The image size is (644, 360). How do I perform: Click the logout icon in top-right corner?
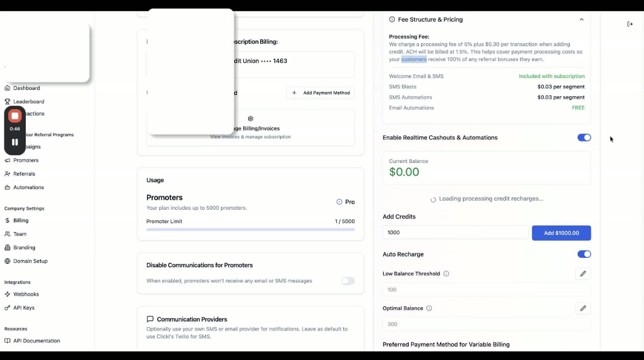click(630, 24)
